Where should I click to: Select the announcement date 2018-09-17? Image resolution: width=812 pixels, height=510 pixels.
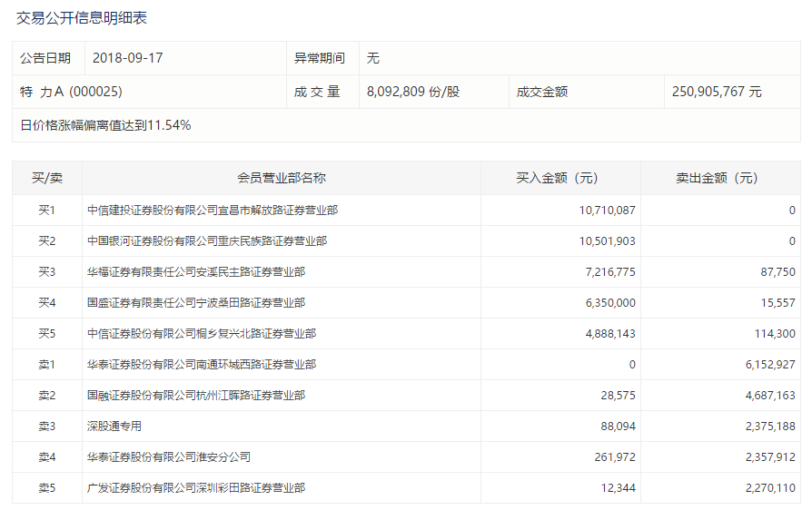point(127,58)
